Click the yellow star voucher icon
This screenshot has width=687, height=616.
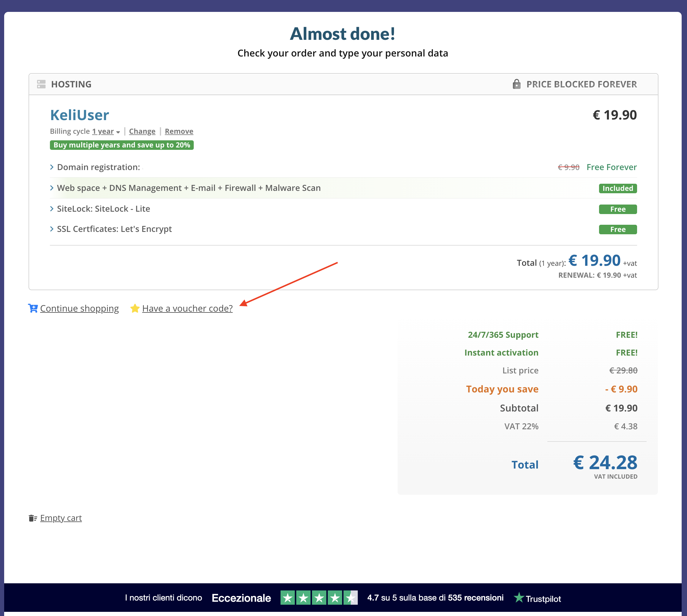[x=135, y=308]
